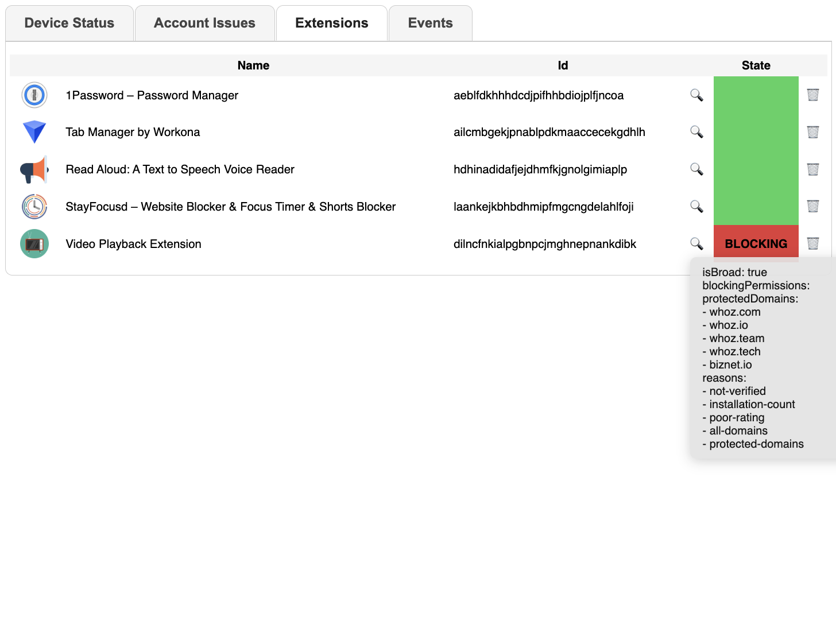Screen dimensions: 836x644
Task: Inspect StayFocusd via its magnifier icon
Action: tap(696, 207)
